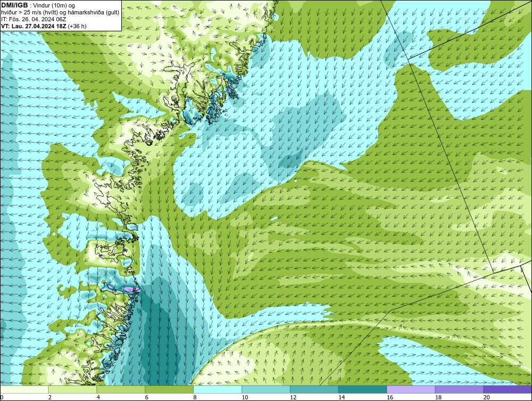Click the 18-20 m/s purple legend swatch
Viewport: 532px width, 401px height.
(459, 389)
